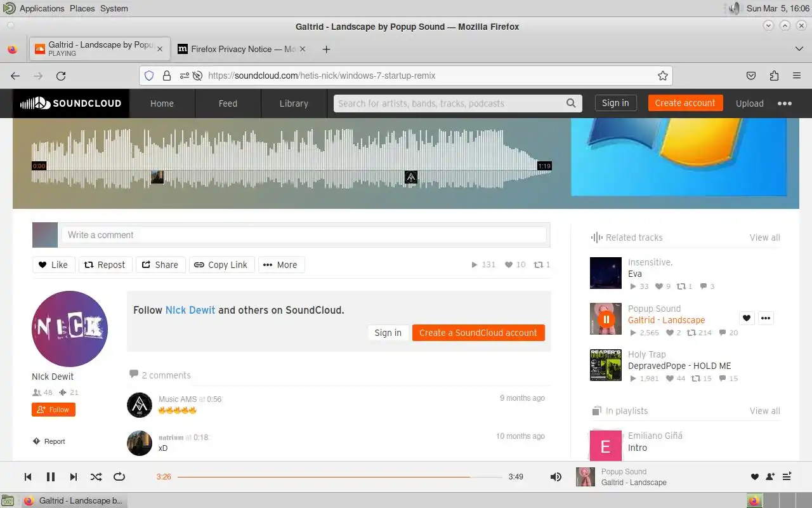Open the Firefox application menu
This screenshot has height=508, width=812.
click(x=797, y=76)
